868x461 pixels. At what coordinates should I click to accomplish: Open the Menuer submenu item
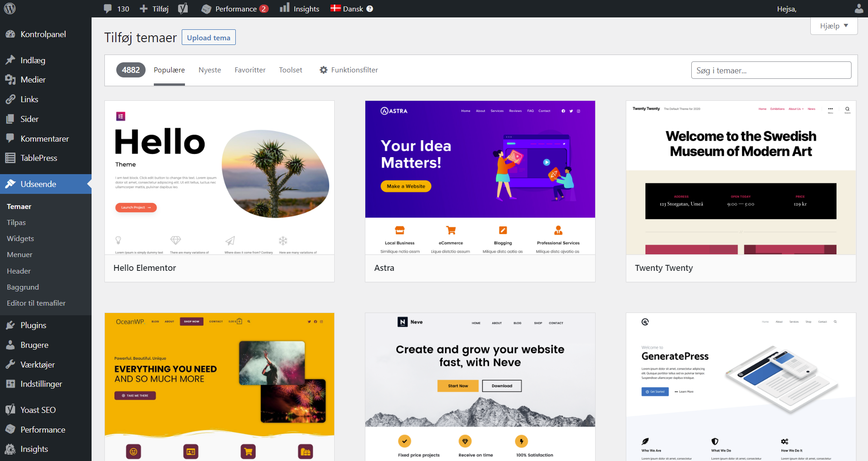[x=20, y=255]
